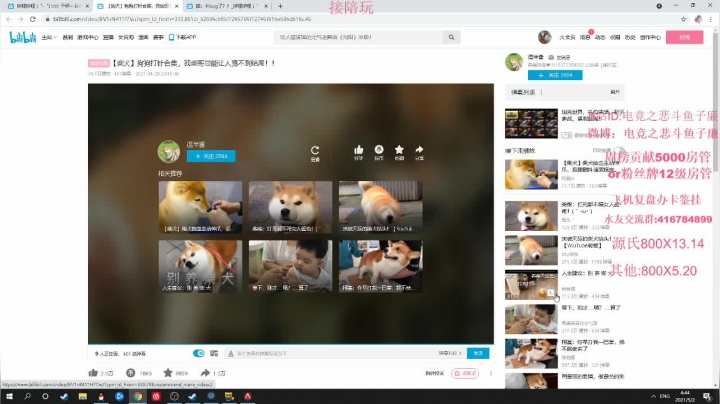Open the user avatar in header
The image size is (720, 404).
point(545,37)
